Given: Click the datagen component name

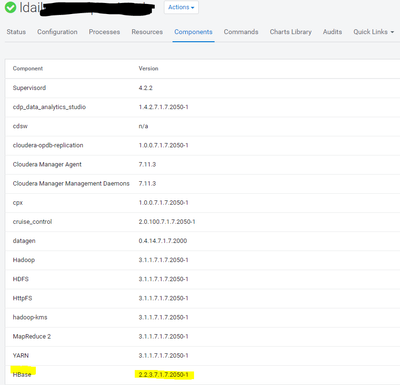Looking at the screenshot, I should click(24, 241).
